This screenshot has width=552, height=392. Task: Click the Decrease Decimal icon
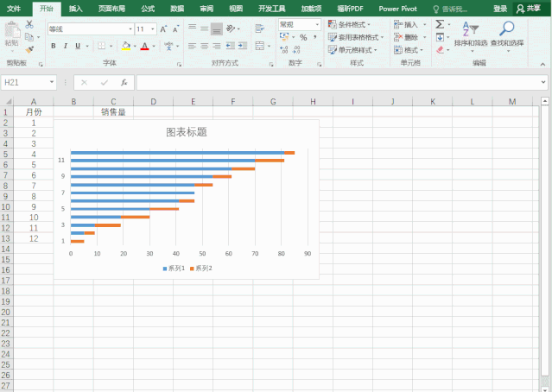click(x=296, y=49)
